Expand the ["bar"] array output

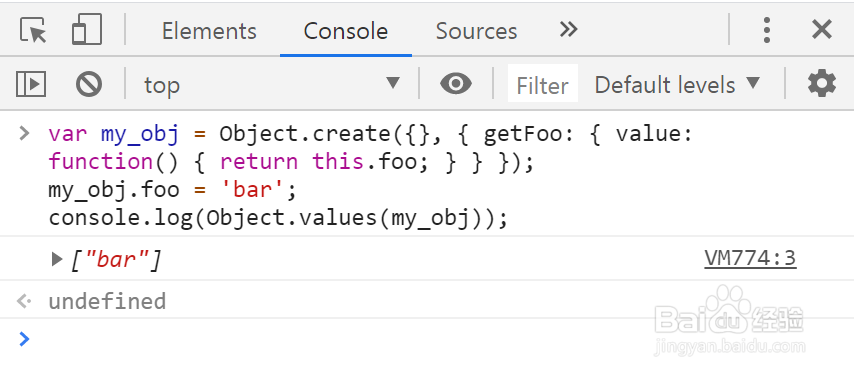[57, 259]
